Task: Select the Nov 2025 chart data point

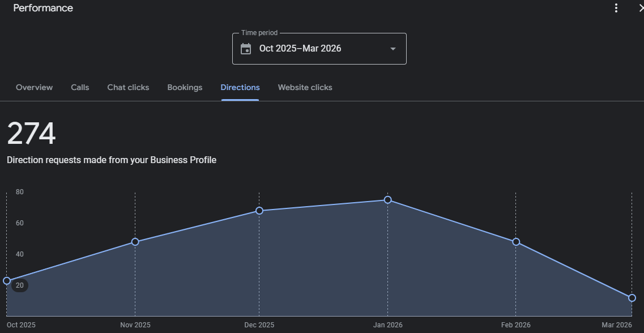Action: tap(135, 242)
